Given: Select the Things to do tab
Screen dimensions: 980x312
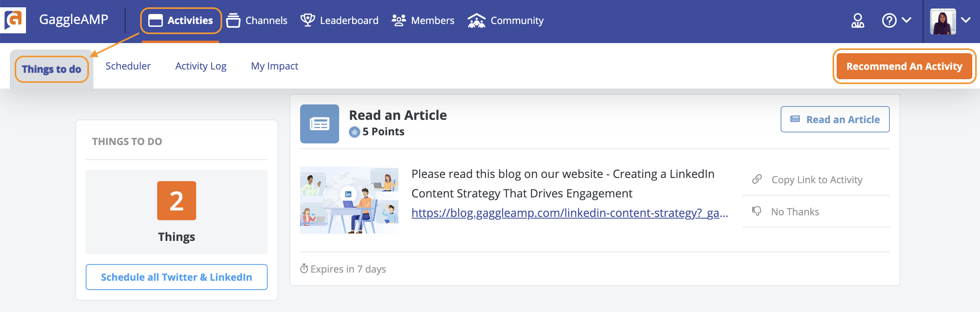Looking at the screenshot, I should 52,69.
